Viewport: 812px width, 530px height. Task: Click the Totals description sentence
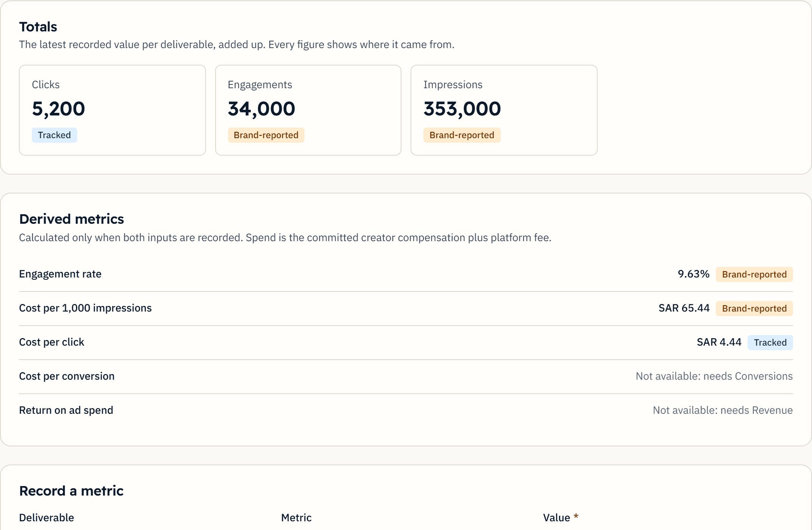(x=237, y=45)
